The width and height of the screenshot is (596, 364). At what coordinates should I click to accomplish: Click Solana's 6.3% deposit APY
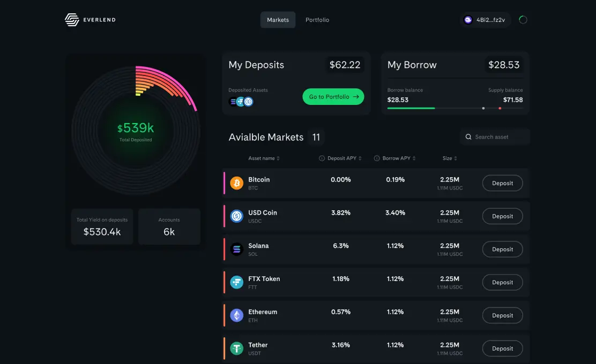pyautogui.click(x=340, y=246)
